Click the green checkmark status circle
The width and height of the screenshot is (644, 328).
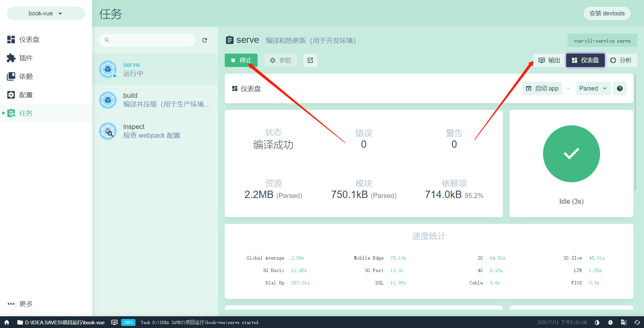(x=571, y=154)
